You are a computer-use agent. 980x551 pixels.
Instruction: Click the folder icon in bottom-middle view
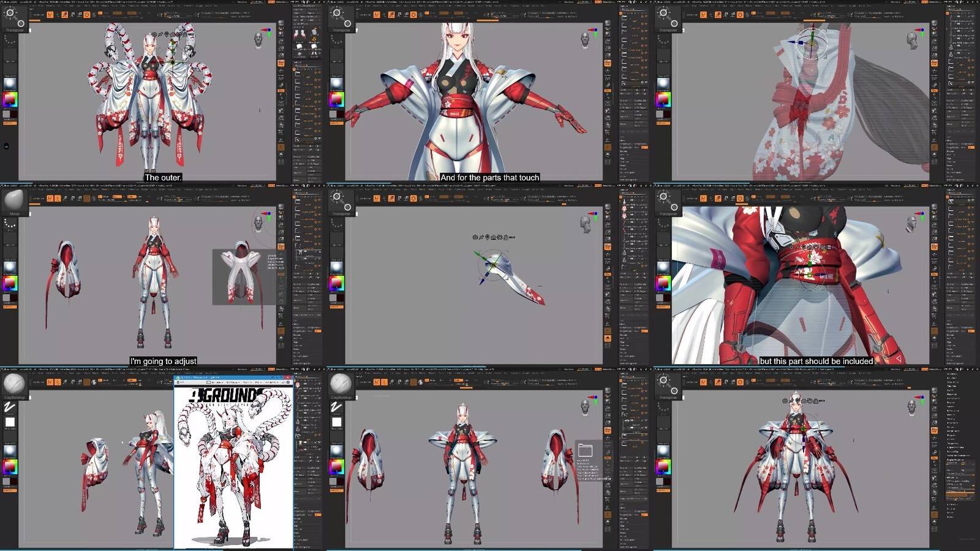pyautogui.click(x=585, y=450)
